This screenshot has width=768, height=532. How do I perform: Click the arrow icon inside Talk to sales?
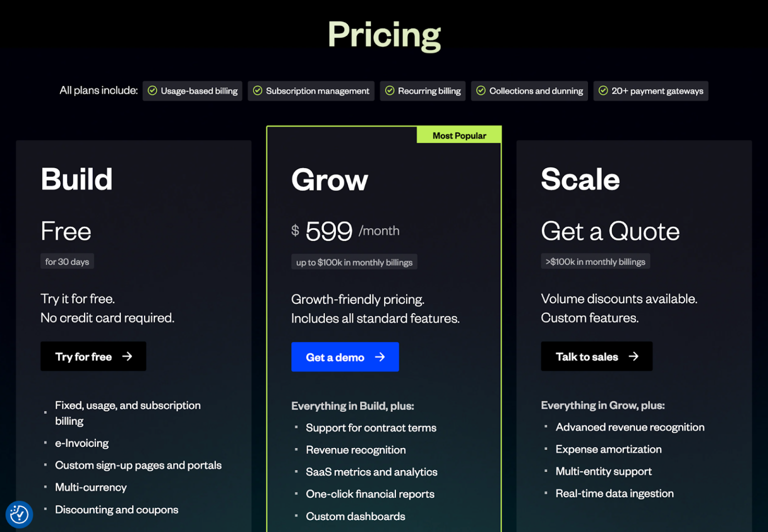click(x=634, y=356)
